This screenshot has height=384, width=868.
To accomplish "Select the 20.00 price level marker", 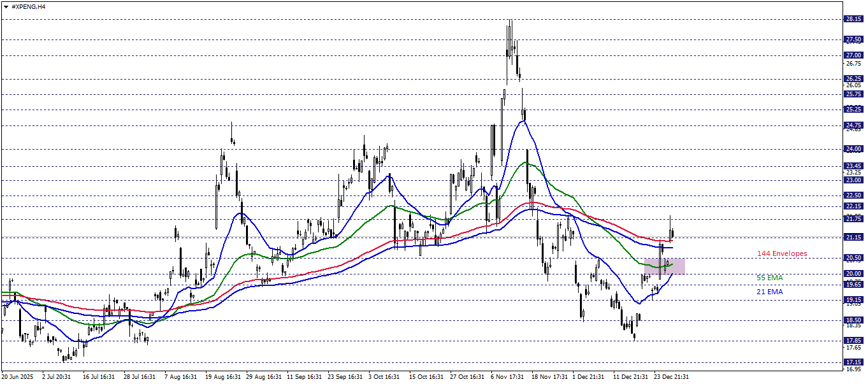I will 853,274.
